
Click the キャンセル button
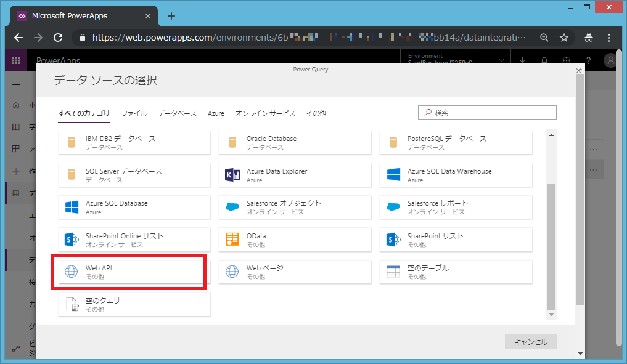coord(531,342)
